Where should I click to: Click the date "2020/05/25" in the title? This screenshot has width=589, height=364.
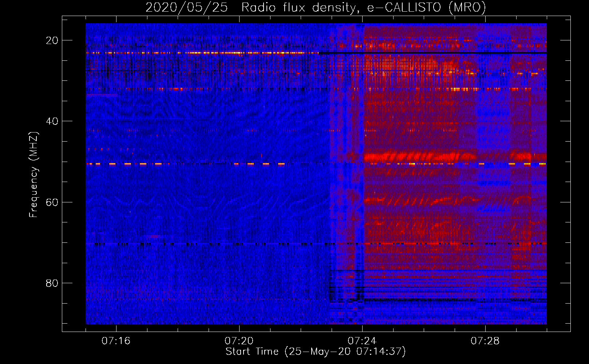[187, 7]
